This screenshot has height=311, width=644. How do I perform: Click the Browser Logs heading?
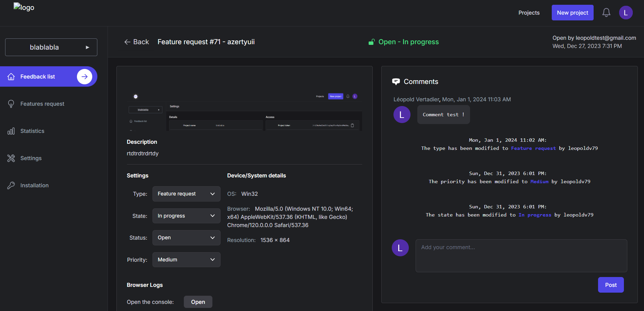[145, 285]
